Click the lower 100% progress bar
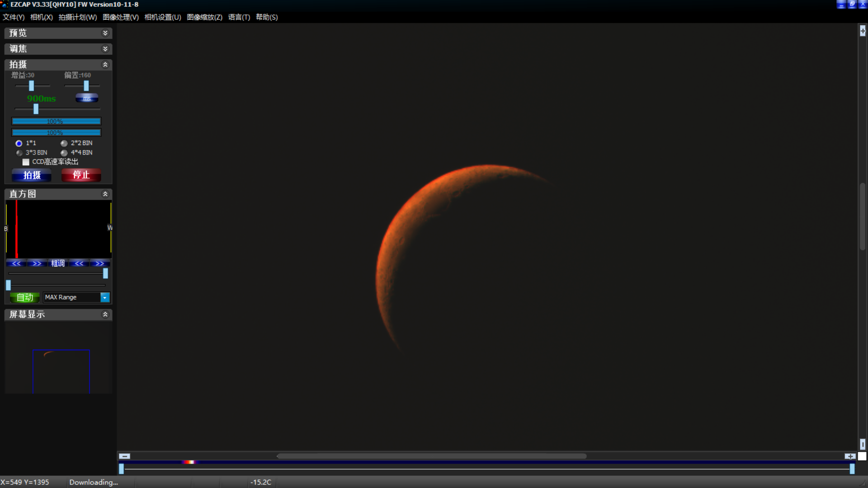The width and height of the screenshot is (868, 488). pos(56,132)
